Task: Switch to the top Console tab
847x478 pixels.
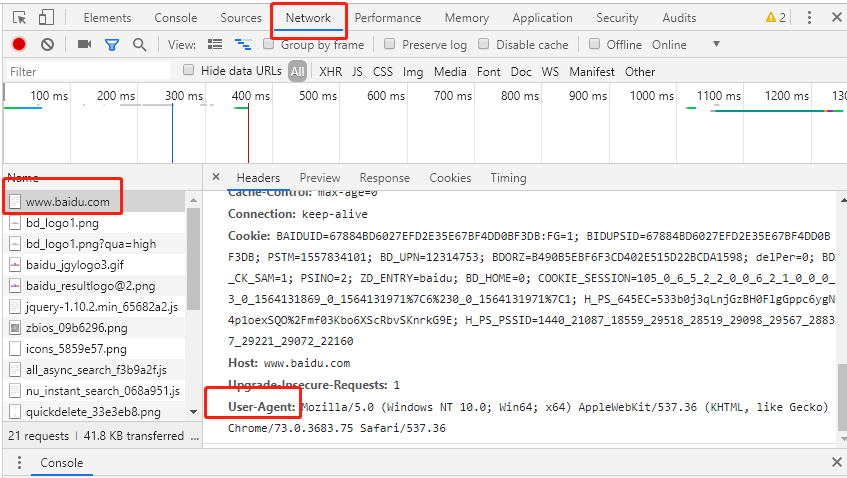Action: (176, 18)
